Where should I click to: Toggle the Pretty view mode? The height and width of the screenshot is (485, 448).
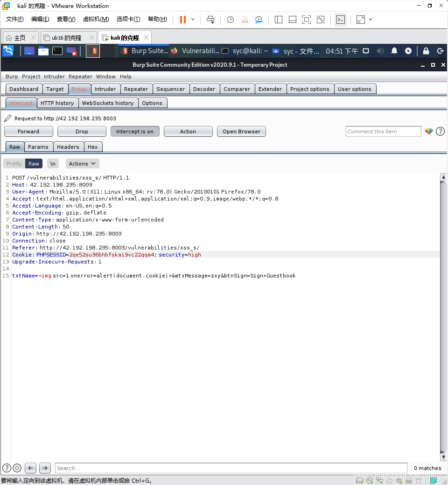tap(14, 164)
